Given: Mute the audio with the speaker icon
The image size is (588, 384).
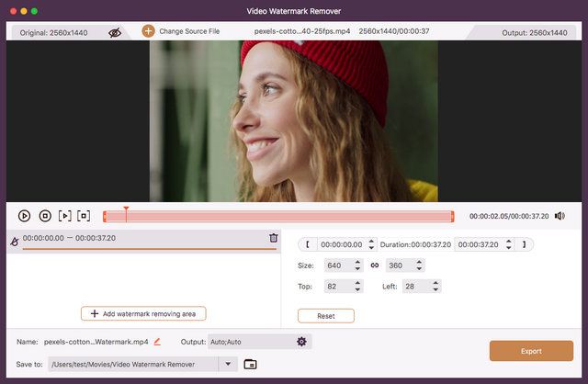Looking at the screenshot, I should pyautogui.click(x=560, y=216).
